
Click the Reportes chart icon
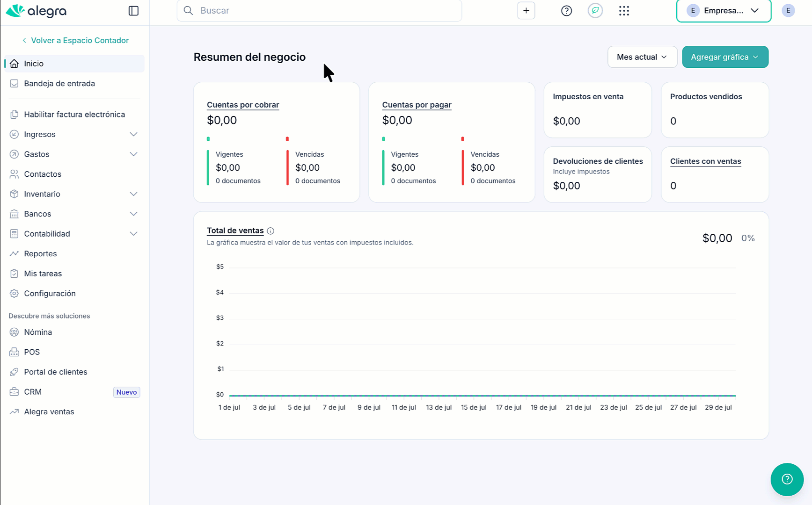[15, 253]
